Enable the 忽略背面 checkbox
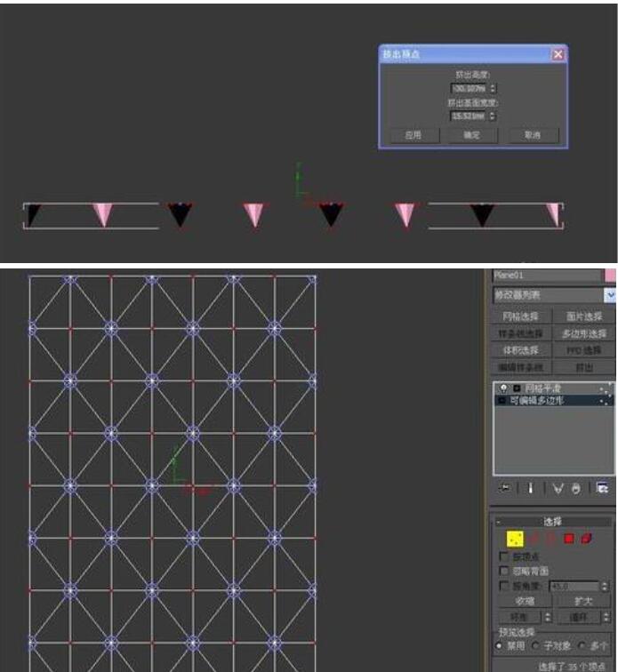The width and height of the screenshot is (618, 672). point(504,571)
